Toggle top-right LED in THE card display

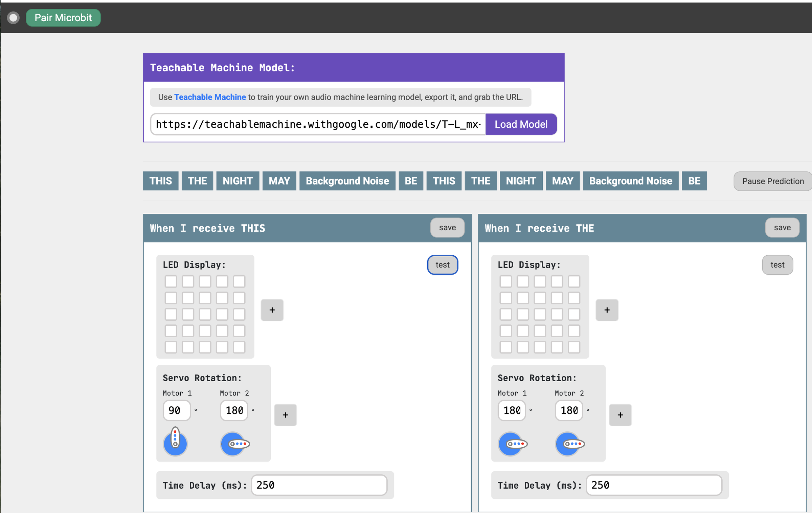(574, 281)
